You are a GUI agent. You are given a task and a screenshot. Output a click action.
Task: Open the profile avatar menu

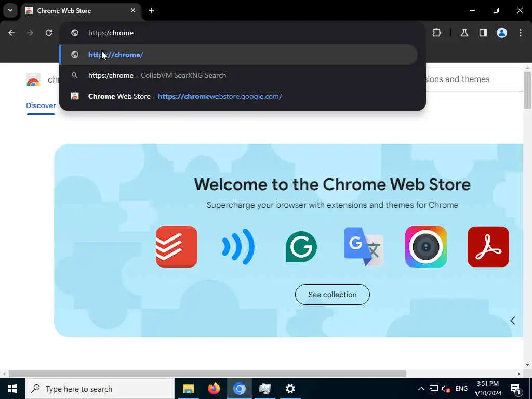coord(502,33)
